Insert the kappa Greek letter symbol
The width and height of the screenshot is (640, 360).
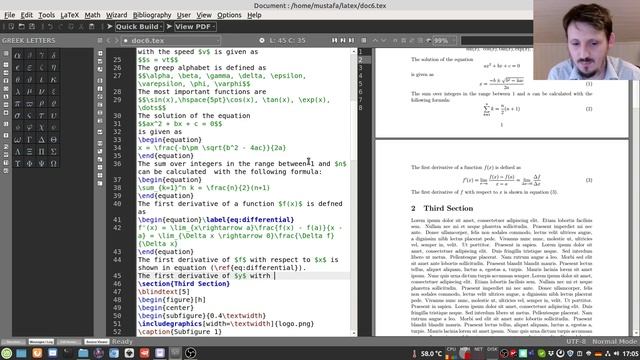53,80
